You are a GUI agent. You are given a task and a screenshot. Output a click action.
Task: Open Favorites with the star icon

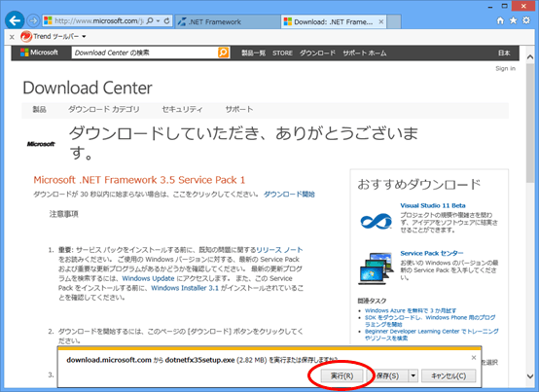(x=514, y=20)
